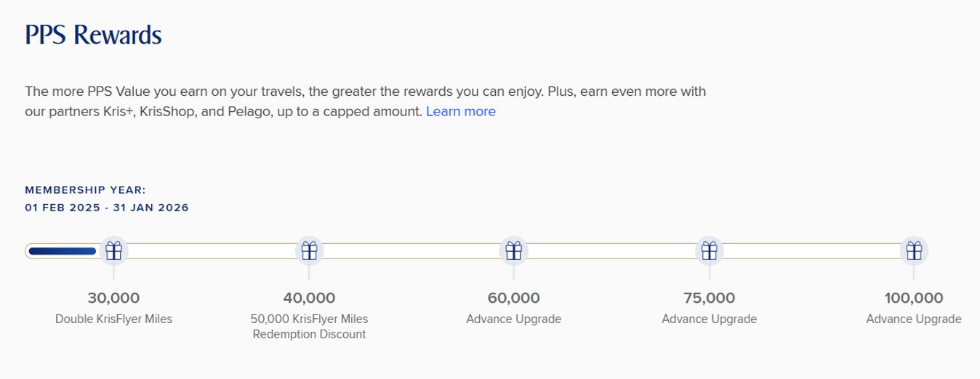Open the gift icon at the 40,000 milestone
This screenshot has width=980, height=379.
pos(310,251)
